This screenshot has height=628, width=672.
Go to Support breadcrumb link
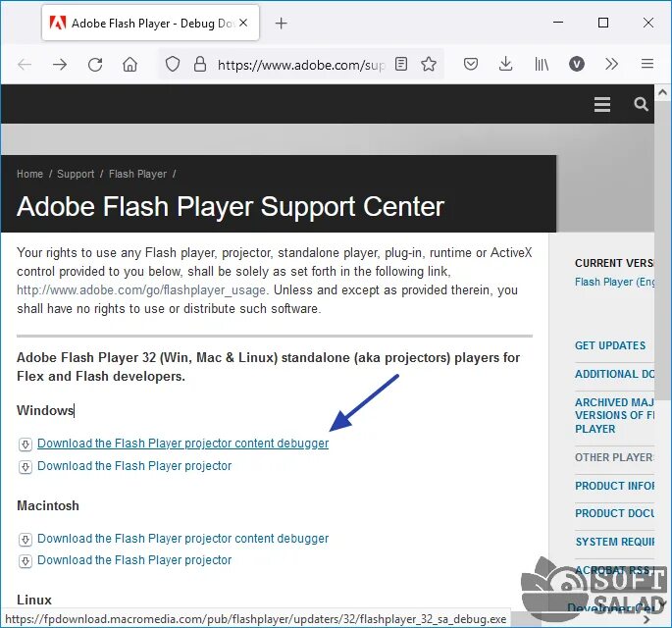[x=76, y=174]
